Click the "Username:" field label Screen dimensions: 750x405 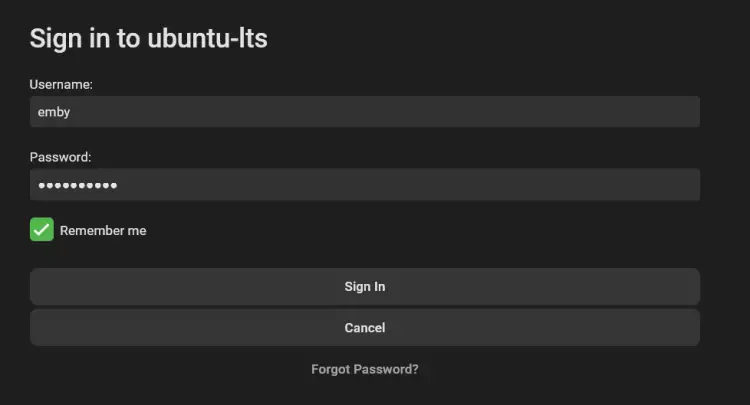coord(61,85)
